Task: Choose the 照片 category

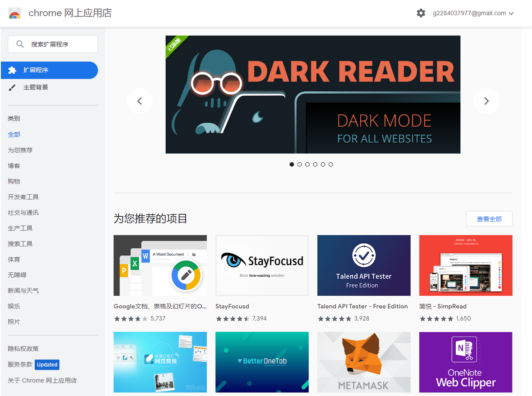Action: [x=14, y=322]
